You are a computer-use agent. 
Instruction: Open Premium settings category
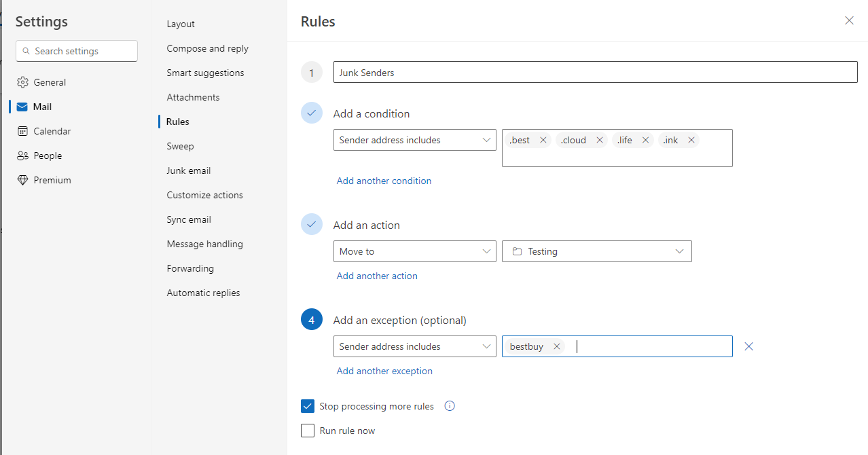click(x=43, y=180)
